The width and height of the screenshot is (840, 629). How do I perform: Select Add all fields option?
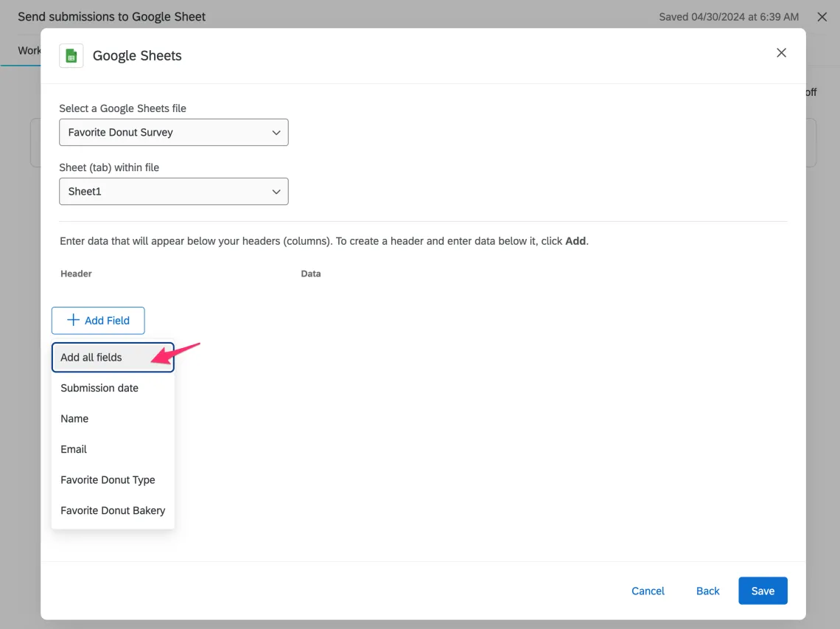(x=113, y=358)
